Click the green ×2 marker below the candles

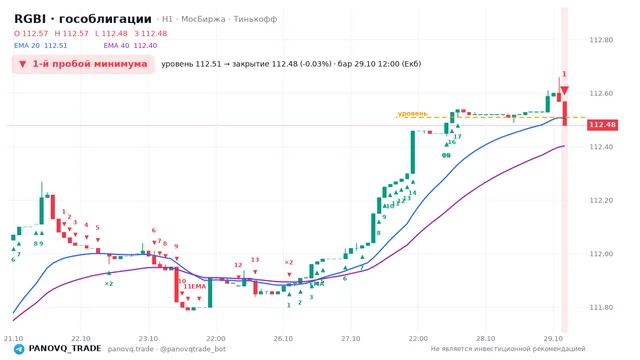[109, 284]
